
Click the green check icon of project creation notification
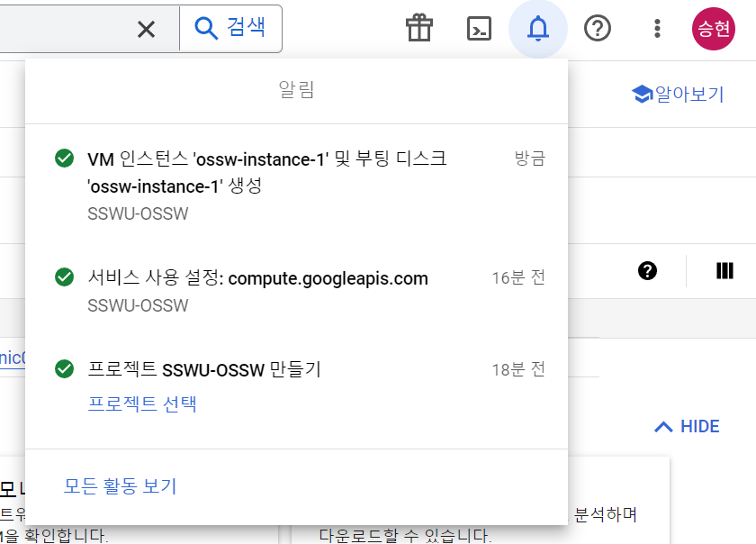64,368
